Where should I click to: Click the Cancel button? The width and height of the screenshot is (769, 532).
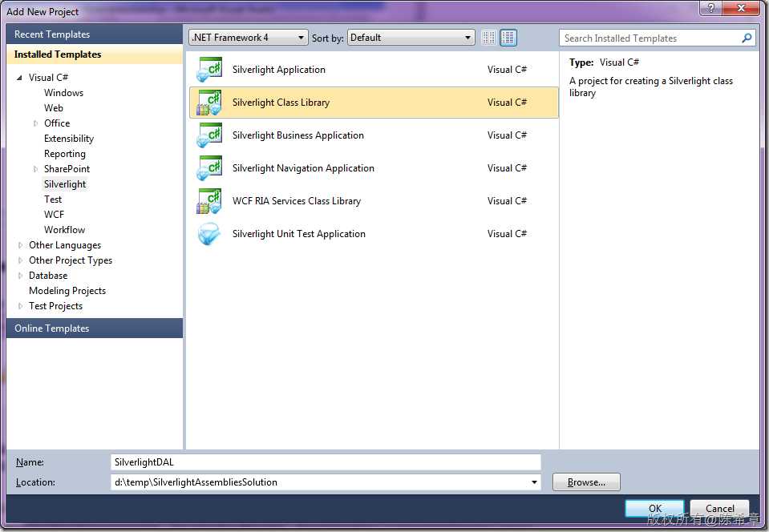(719, 509)
